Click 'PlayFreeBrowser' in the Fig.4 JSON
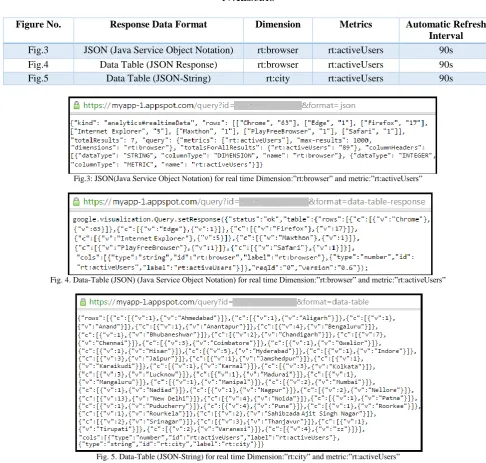This screenshot has width=486, height=463. [152, 248]
